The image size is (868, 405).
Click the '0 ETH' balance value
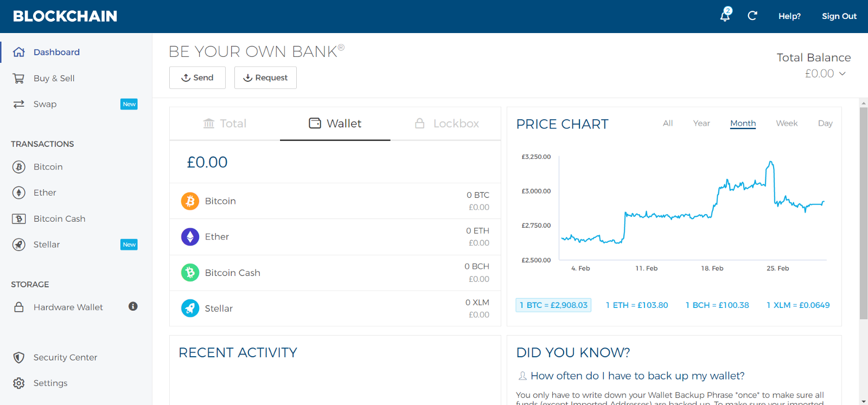(477, 231)
